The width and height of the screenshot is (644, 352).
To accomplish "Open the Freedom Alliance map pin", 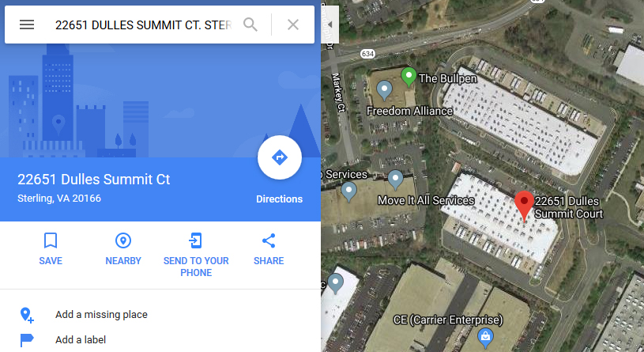I will 384,90.
